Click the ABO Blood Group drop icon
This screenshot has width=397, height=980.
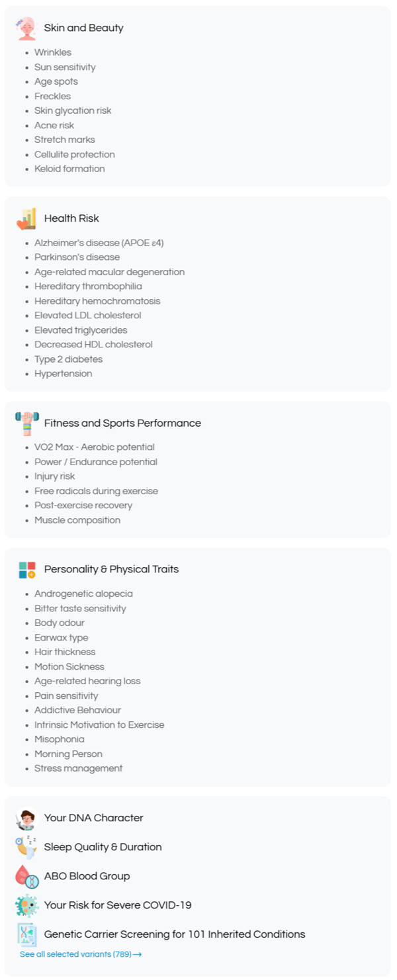coord(26,877)
